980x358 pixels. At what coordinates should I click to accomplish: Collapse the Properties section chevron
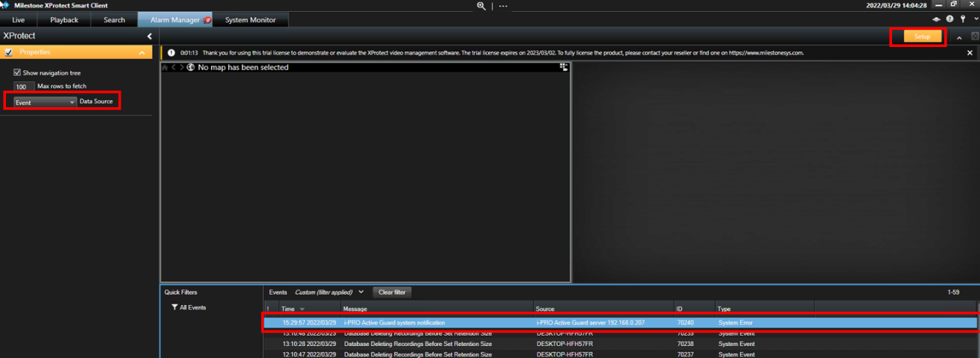coord(142,53)
